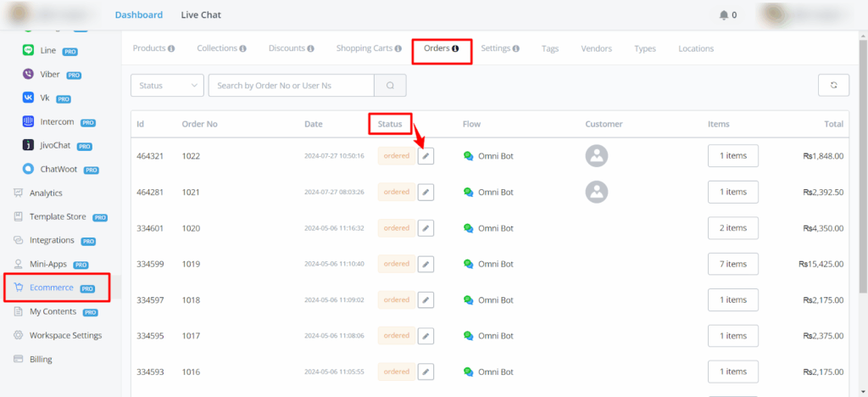Viewport: 868px width, 397px height.
Task: Click the notification bell icon
Action: pos(724,15)
